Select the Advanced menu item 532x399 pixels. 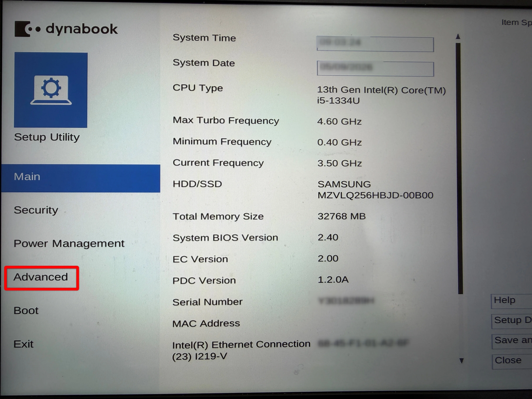pos(41,277)
